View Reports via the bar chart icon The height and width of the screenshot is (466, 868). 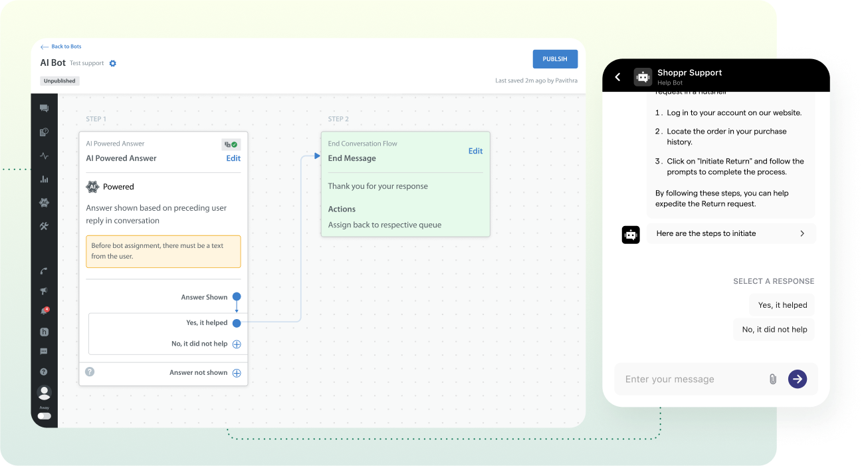coord(44,179)
